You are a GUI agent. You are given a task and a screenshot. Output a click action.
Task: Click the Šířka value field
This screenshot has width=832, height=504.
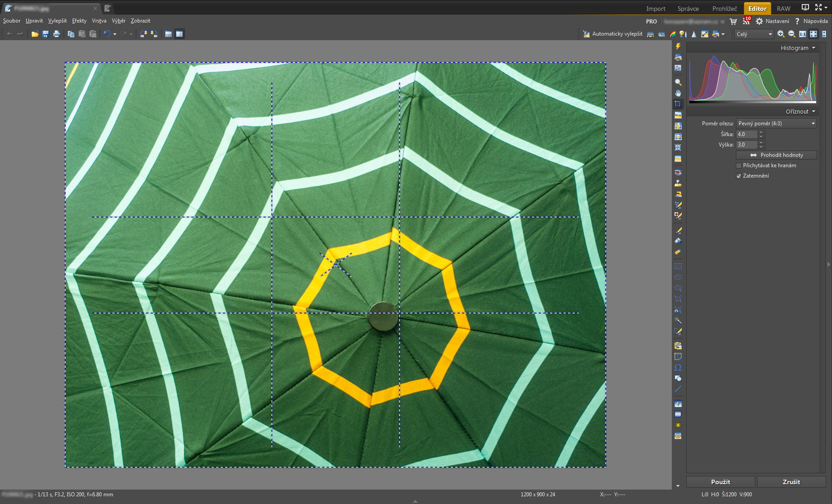(x=747, y=134)
